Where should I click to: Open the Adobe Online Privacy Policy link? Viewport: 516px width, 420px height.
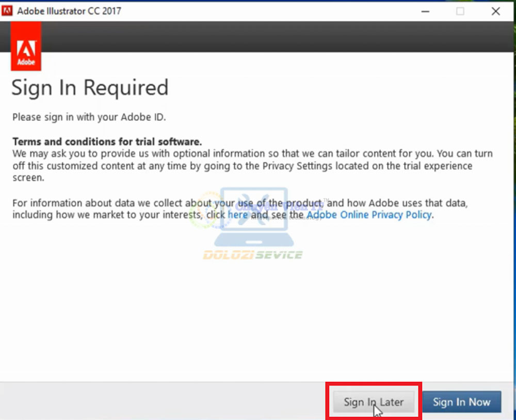(369, 215)
